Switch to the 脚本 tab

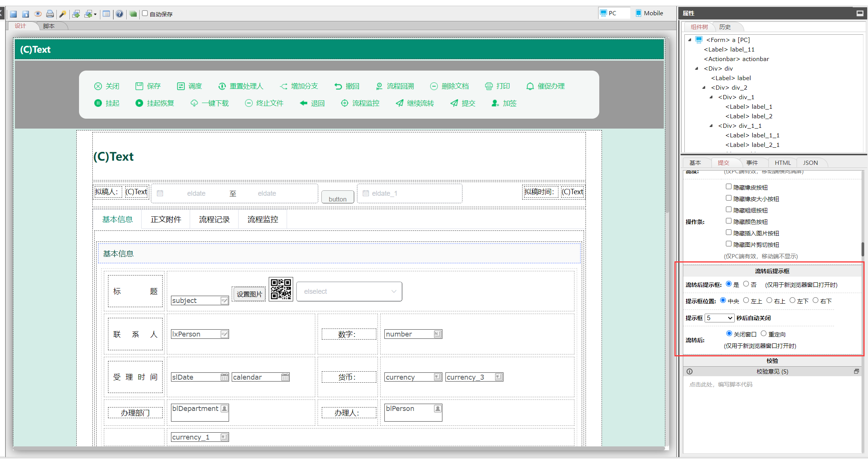click(x=49, y=26)
